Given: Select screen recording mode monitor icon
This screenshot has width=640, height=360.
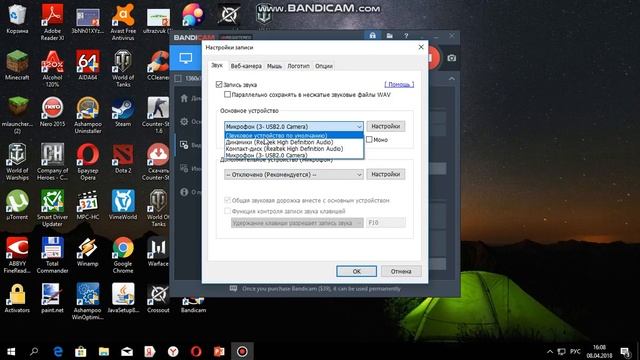Looking at the screenshot, I should [x=186, y=58].
